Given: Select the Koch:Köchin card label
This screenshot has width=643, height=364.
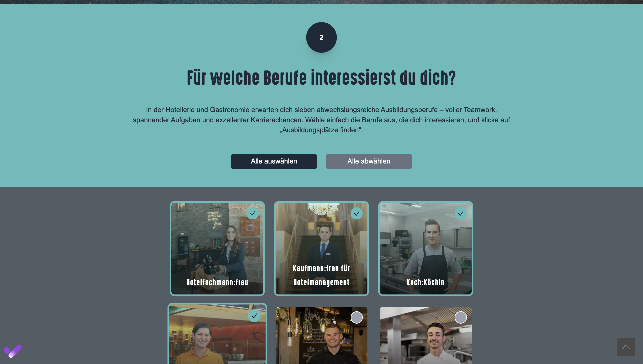Looking at the screenshot, I should pos(425,282).
